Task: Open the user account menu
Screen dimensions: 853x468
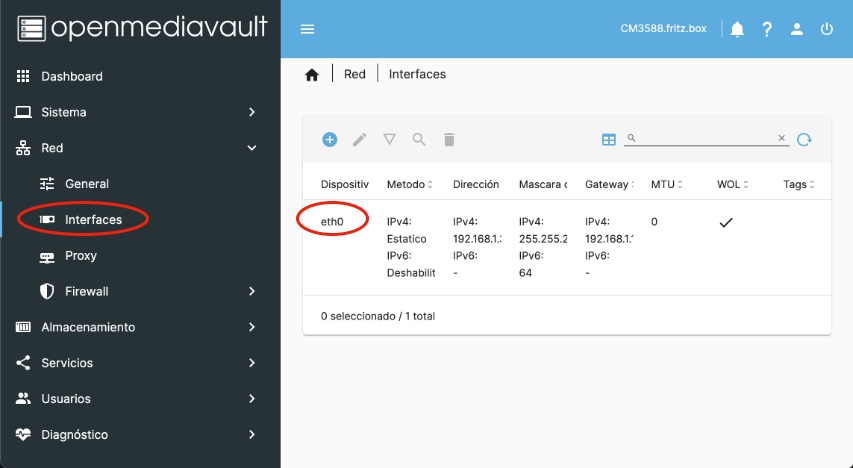Action: (x=797, y=29)
